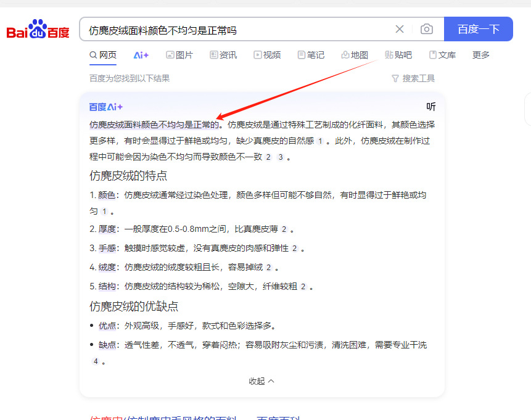Open the 笔记 tab
The width and height of the screenshot is (531, 420).
[x=311, y=55]
